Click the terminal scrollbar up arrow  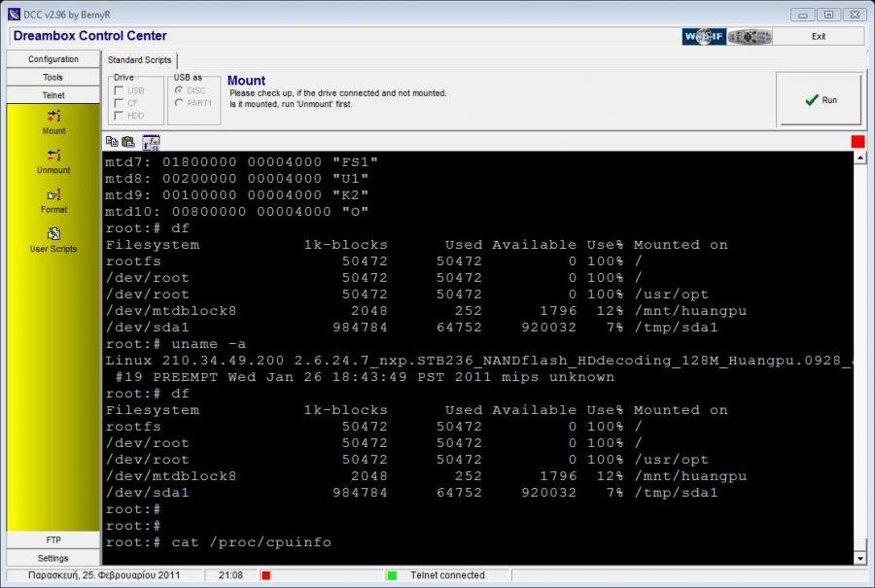coord(860,157)
